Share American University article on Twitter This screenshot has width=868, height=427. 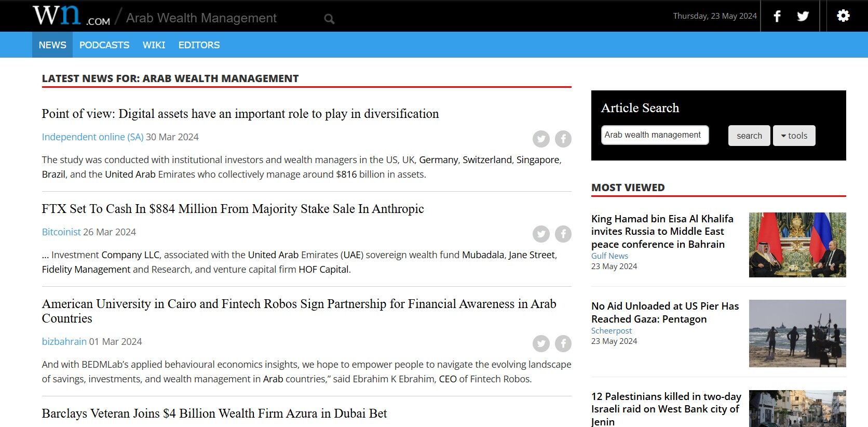coord(541,343)
